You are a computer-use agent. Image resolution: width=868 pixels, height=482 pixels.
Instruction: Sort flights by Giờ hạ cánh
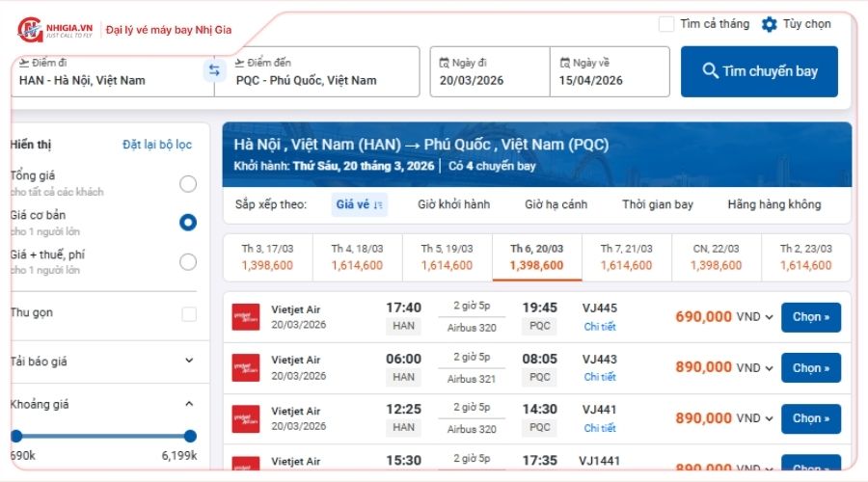(x=556, y=204)
